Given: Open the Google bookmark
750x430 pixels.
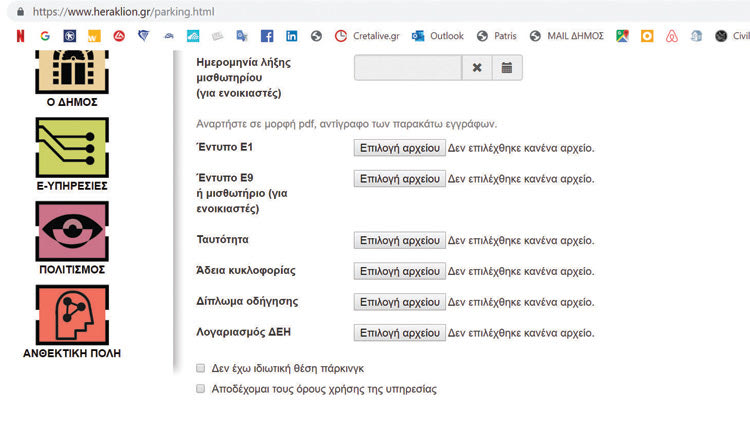Looking at the screenshot, I should pos(45,36).
